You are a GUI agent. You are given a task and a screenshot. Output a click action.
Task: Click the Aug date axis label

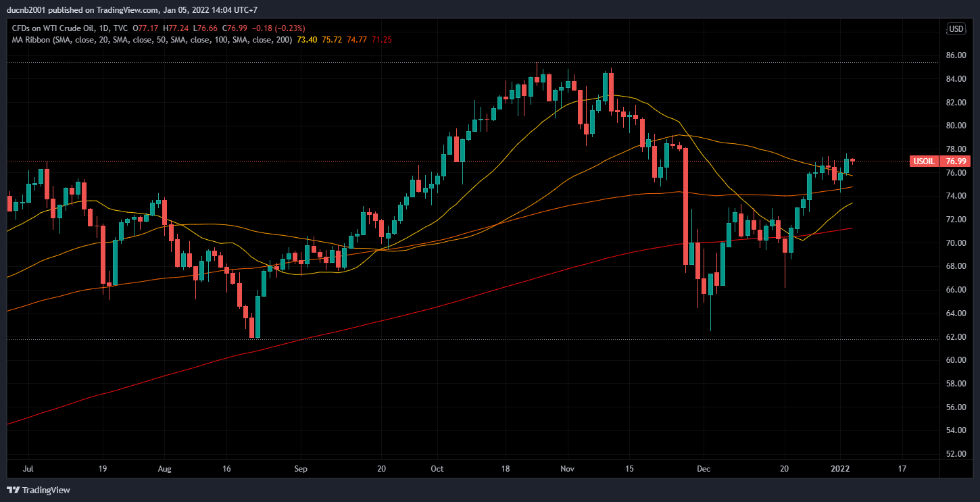tap(166, 468)
